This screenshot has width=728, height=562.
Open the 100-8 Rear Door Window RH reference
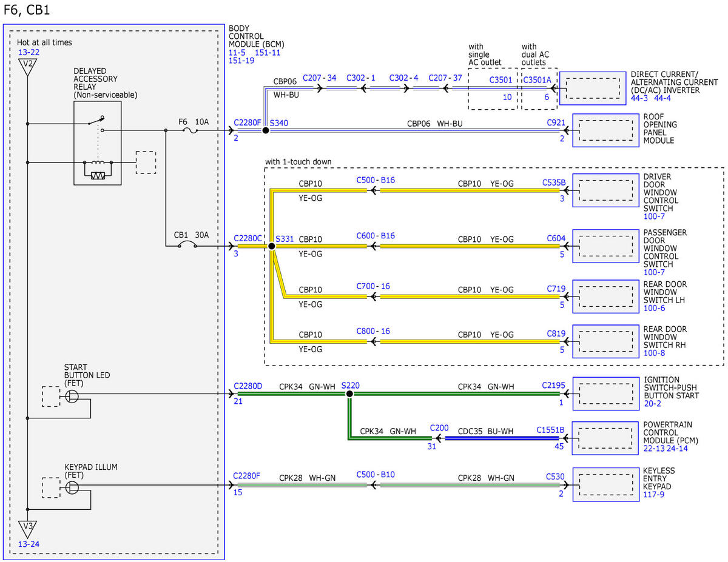(655, 353)
